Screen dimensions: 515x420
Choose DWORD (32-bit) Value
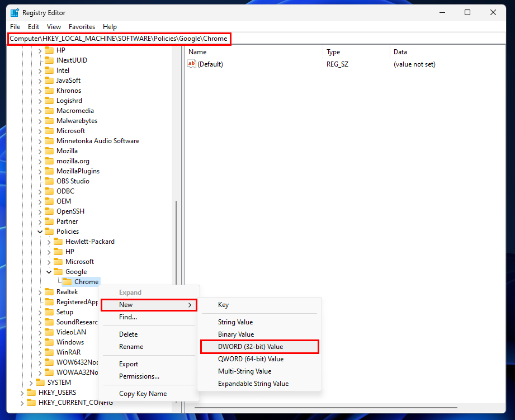tap(259, 346)
